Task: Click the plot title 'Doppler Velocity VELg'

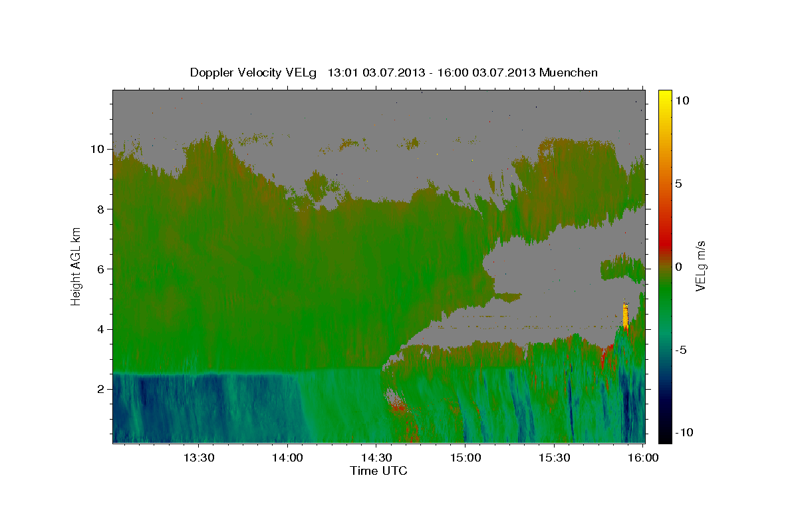Action: click(254, 72)
